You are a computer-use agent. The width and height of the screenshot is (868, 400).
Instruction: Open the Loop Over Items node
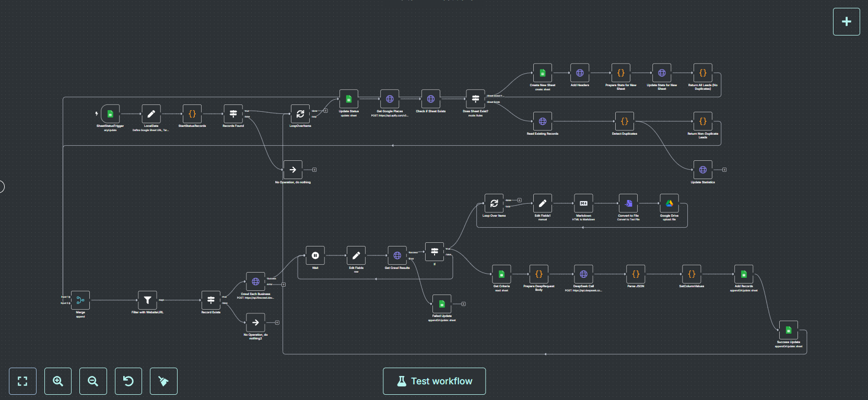[x=494, y=204]
